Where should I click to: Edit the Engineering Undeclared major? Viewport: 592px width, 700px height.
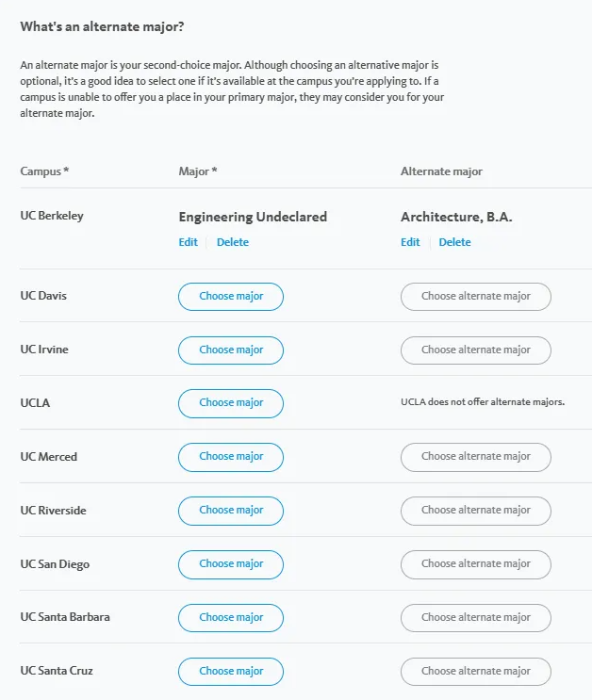click(x=188, y=242)
